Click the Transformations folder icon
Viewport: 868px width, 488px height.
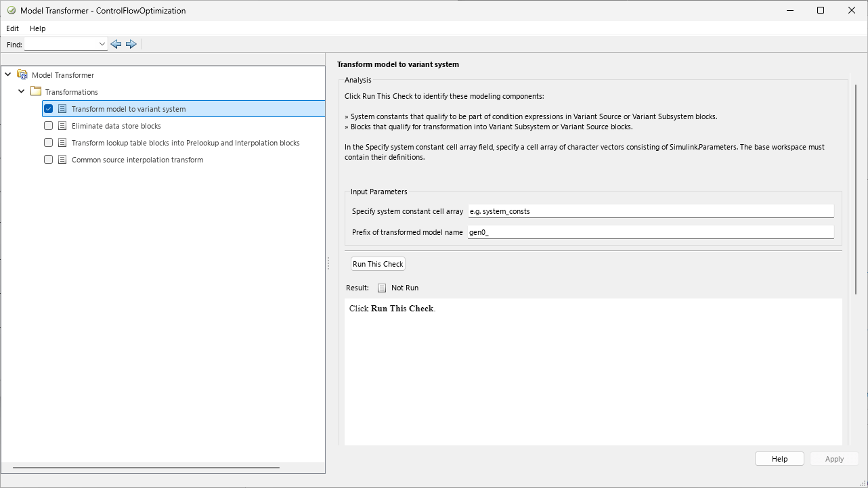(x=36, y=92)
